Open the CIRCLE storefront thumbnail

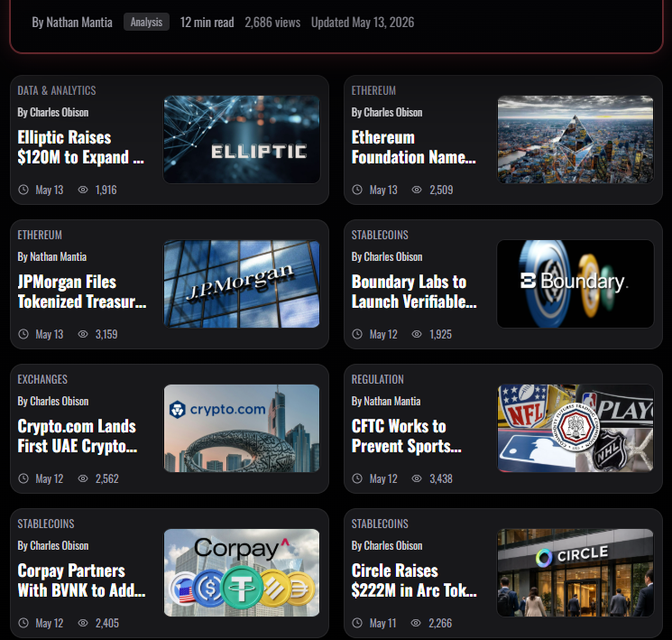(x=575, y=573)
